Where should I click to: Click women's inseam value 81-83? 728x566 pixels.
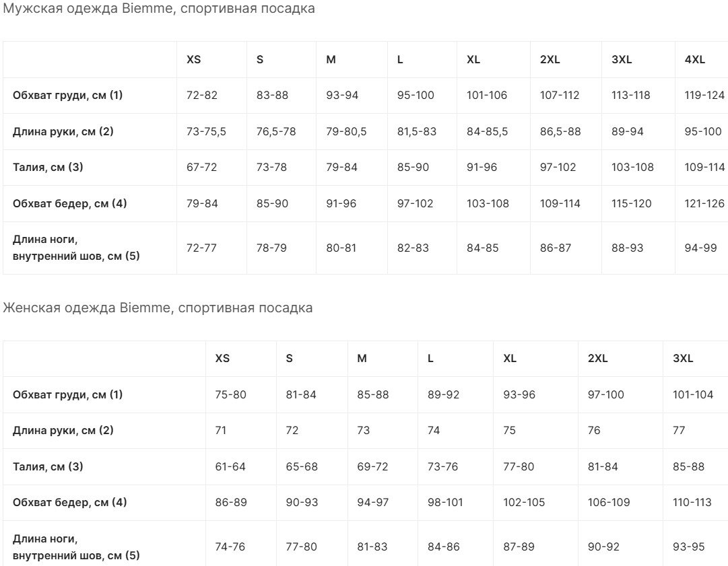(x=372, y=546)
